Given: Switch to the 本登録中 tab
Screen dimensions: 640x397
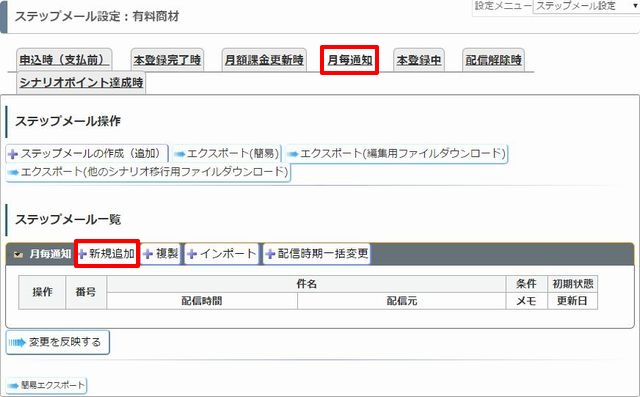Looking at the screenshot, I should [x=419, y=60].
